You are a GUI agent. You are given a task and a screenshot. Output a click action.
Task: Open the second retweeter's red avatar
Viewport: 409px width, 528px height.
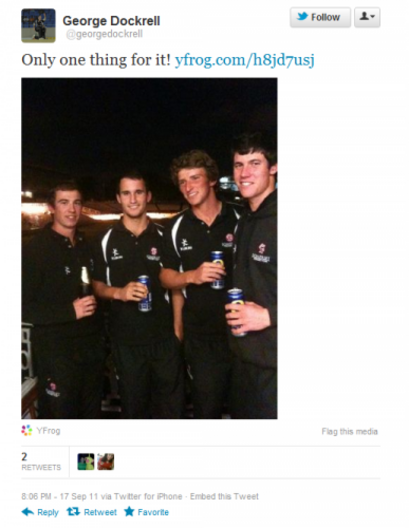(x=106, y=462)
